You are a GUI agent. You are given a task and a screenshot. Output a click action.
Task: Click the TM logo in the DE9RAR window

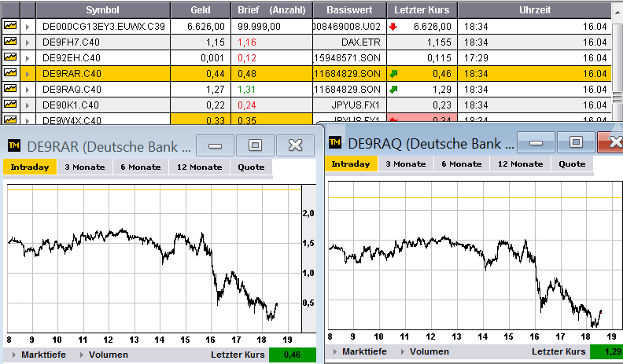tap(14, 145)
